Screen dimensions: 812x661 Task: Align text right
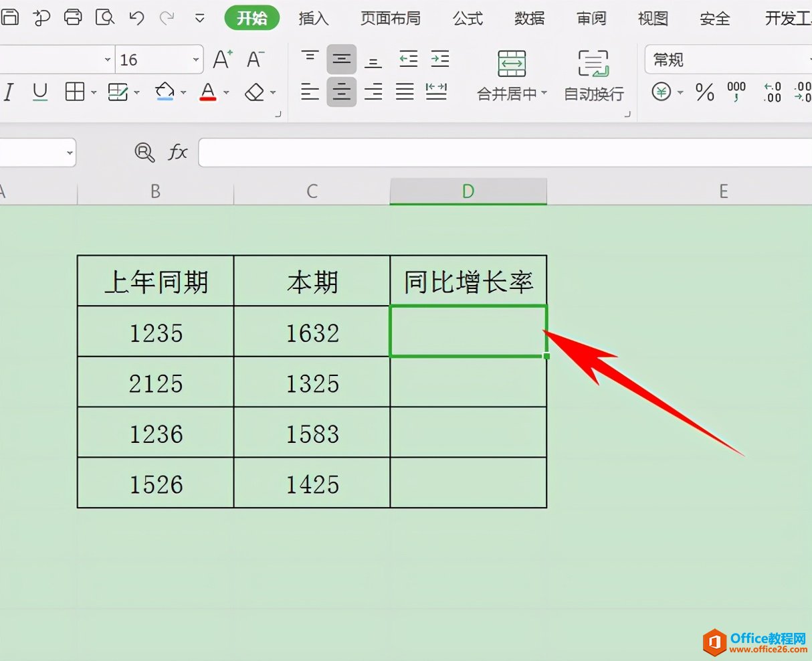(373, 92)
